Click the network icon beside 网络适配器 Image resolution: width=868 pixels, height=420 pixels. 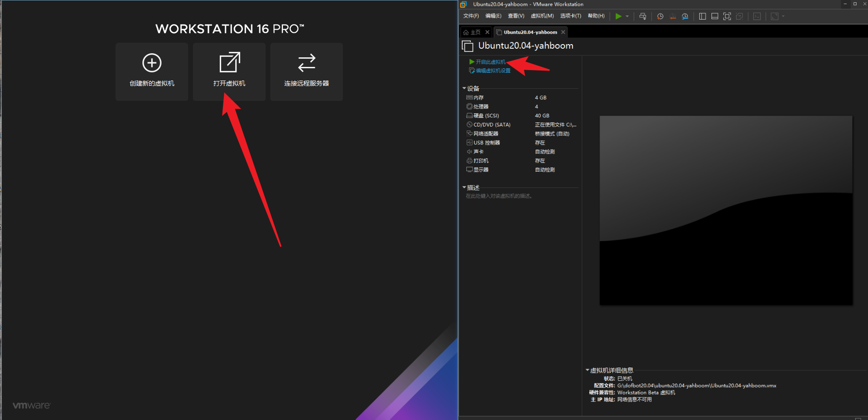pos(469,133)
